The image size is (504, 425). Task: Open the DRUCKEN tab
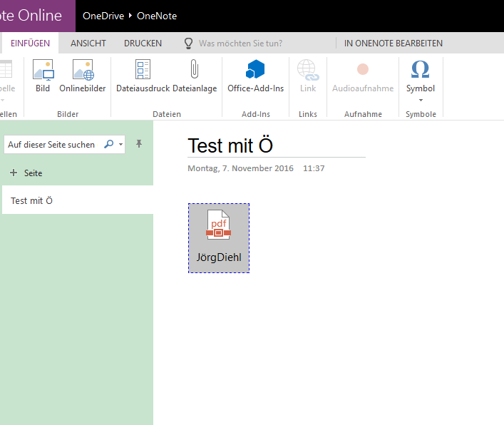(143, 43)
